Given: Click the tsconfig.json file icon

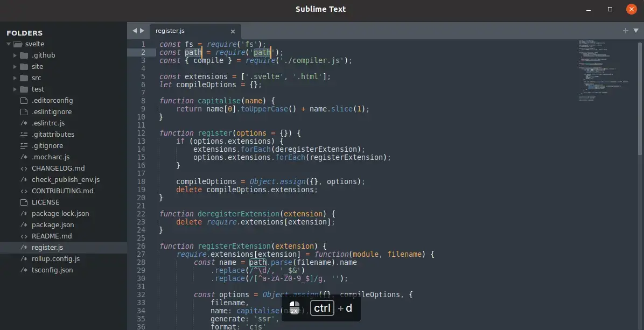Looking at the screenshot, I should [x=24, y=270].
